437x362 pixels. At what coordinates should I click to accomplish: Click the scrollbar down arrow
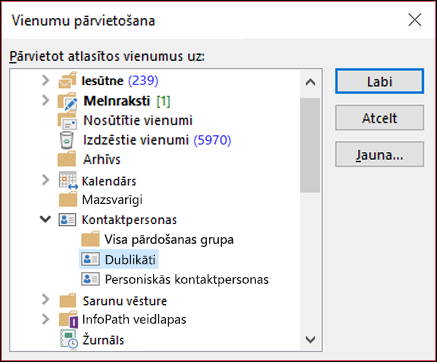point(310,339)
